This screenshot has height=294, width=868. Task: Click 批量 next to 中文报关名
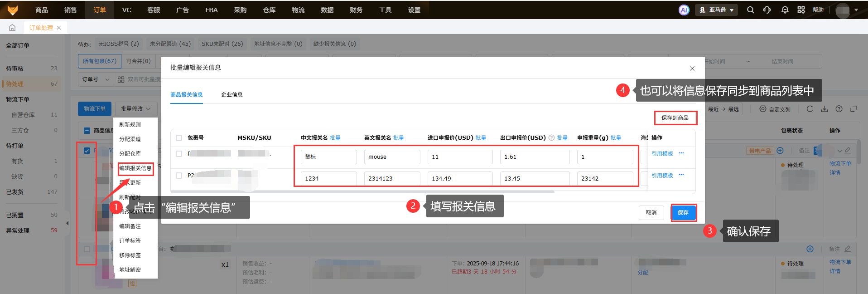(335, 138)
